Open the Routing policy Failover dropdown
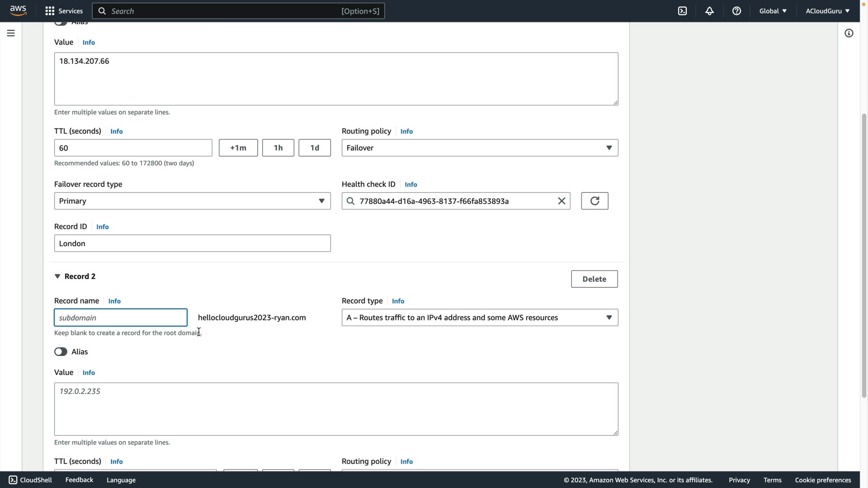 pyautogui.click(x=480, y=148)
